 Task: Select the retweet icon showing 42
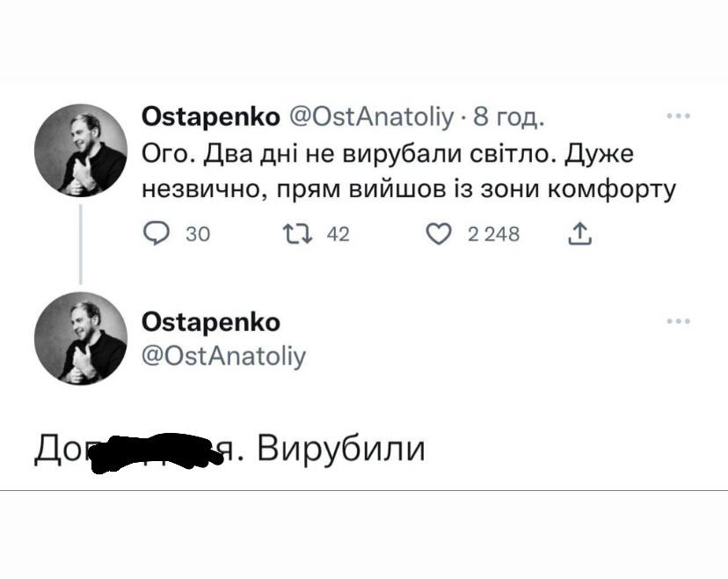pos(298,233)
